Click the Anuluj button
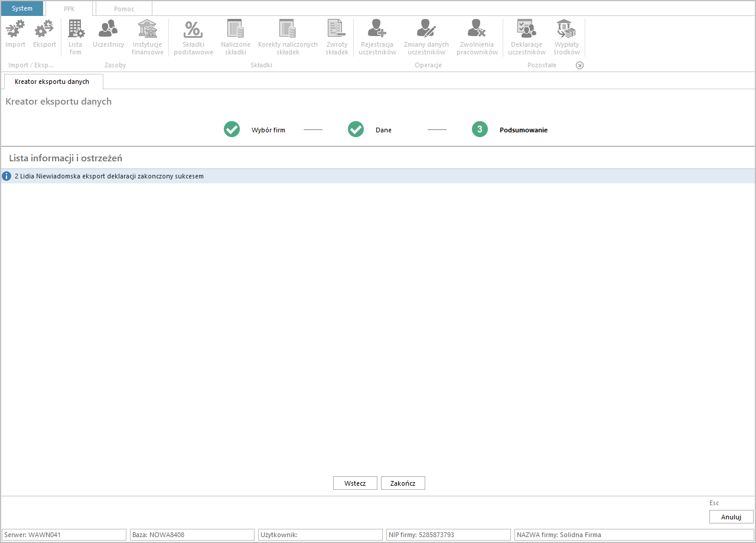Viewport: 756px width, 543px height. 731,517
